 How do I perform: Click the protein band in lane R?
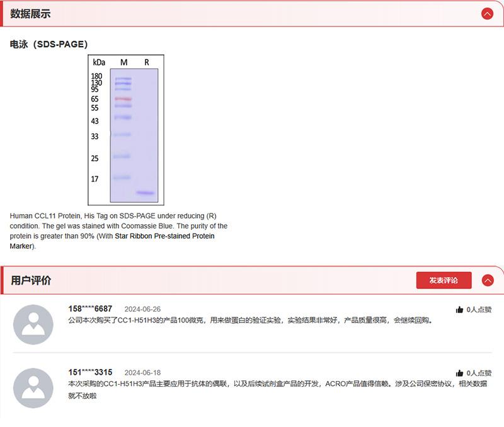coord(146,193)
